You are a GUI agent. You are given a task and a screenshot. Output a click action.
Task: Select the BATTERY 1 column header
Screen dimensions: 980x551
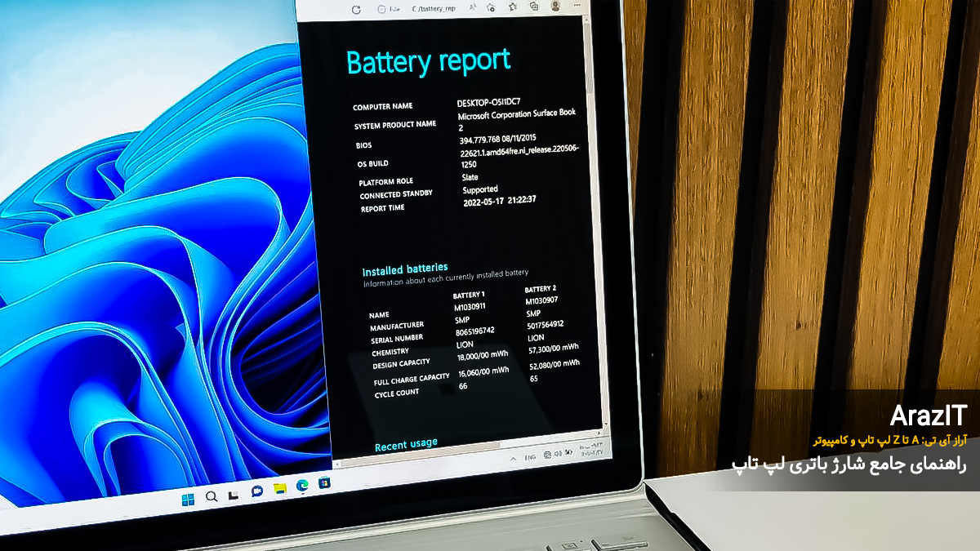click(x=469, y=295)
